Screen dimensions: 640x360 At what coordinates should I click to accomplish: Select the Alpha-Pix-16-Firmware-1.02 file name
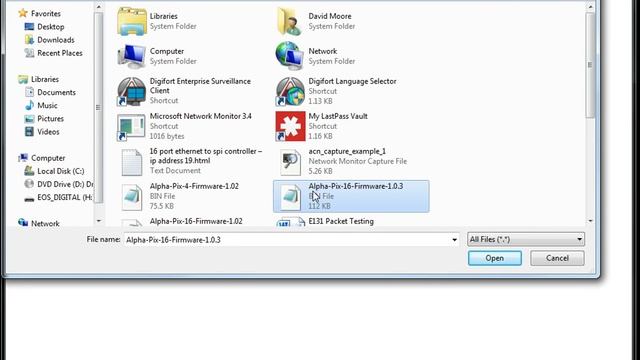coord(196,221)
